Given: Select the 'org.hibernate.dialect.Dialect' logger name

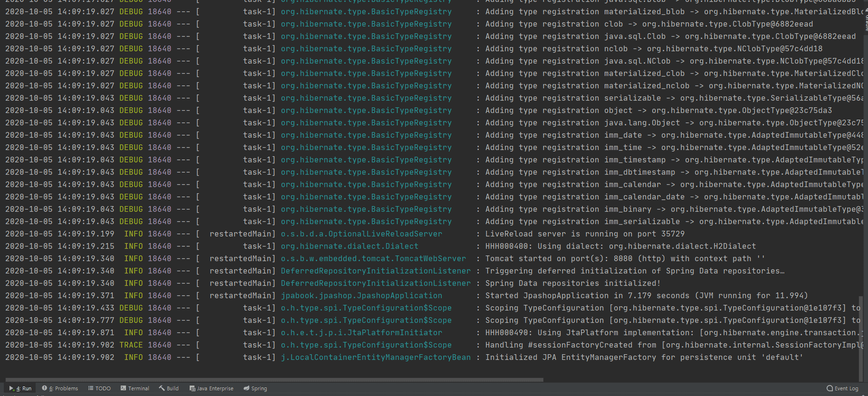Looking at the screenshot, I should pyautogui.click(x=349, y=246).
